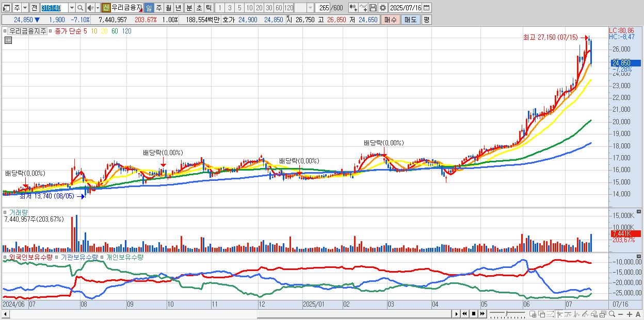Open the 주 market type dropdown arrow
Screen dimensions: 644x320
[25, 8]
